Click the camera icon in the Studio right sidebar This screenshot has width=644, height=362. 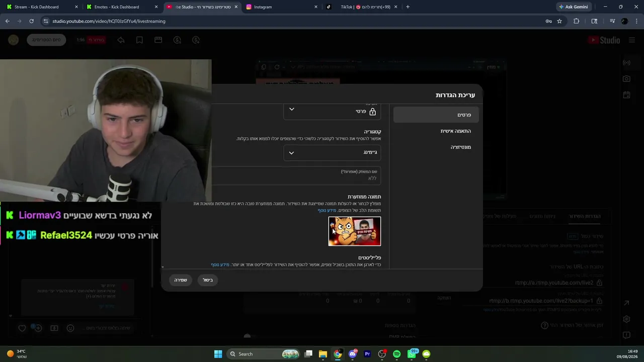pyautogui.click(x=626, y=79)
